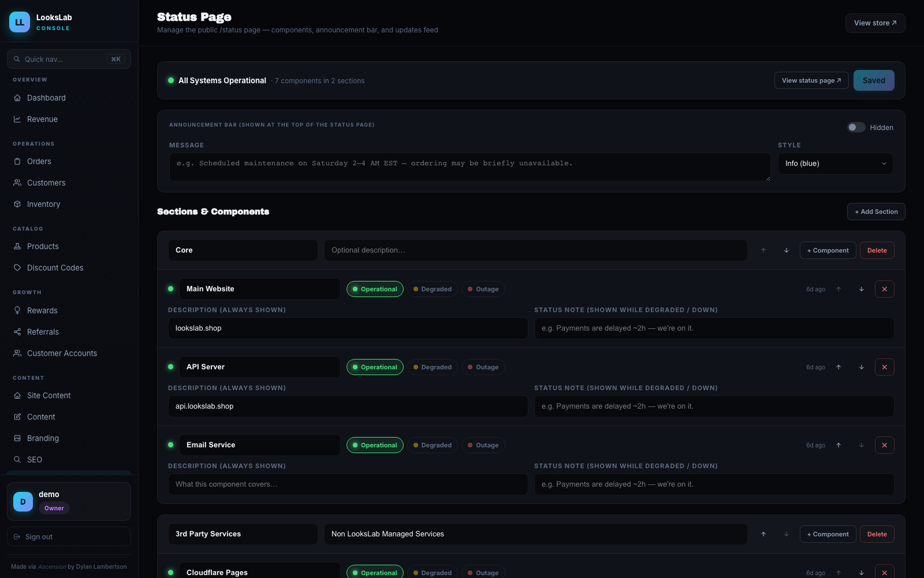Move Cloudflare Pages component down
Screen dimensions: 924x578
point(861,573)
